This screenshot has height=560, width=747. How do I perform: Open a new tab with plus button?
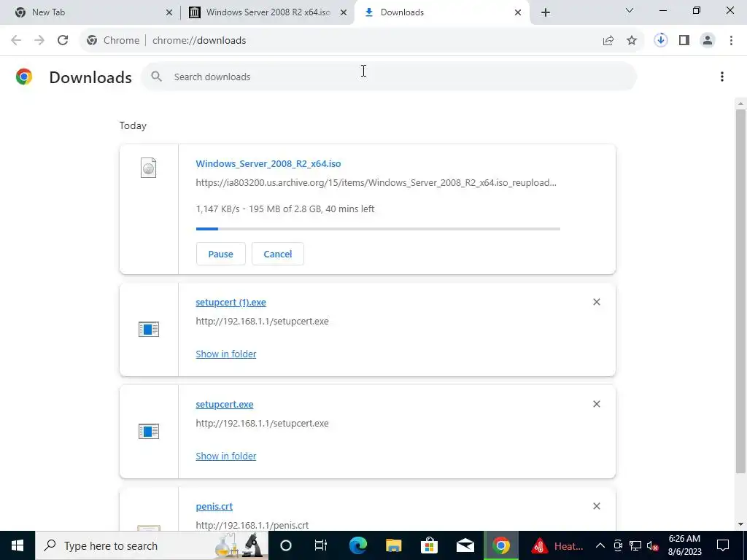(546, 12)
